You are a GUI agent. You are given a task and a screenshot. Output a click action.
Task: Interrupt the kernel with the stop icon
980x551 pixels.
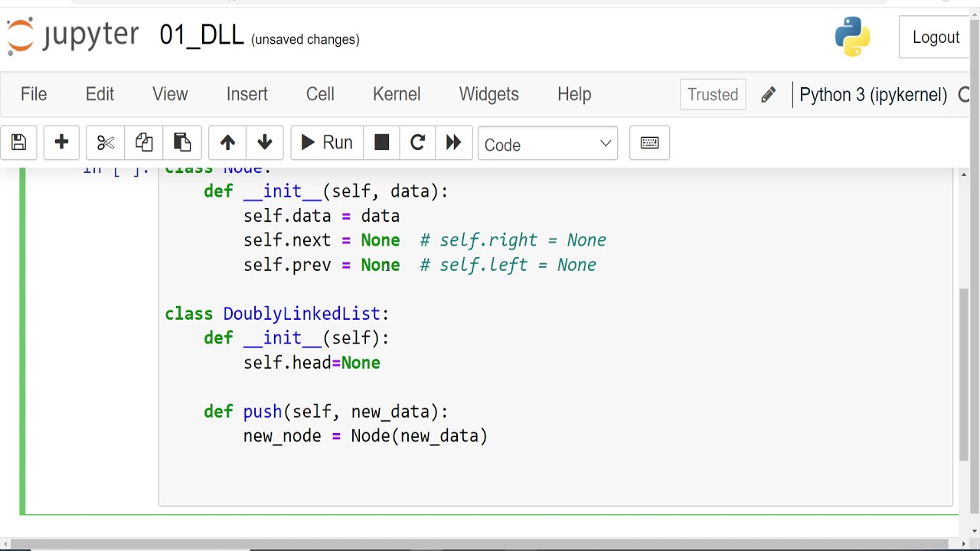(x=381, y=142)
